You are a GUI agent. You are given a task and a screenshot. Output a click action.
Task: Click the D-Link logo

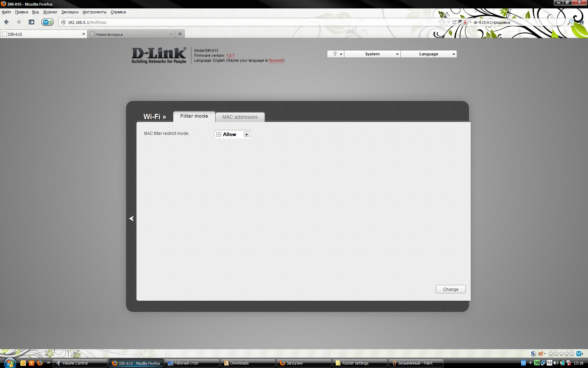click(159, 55)
